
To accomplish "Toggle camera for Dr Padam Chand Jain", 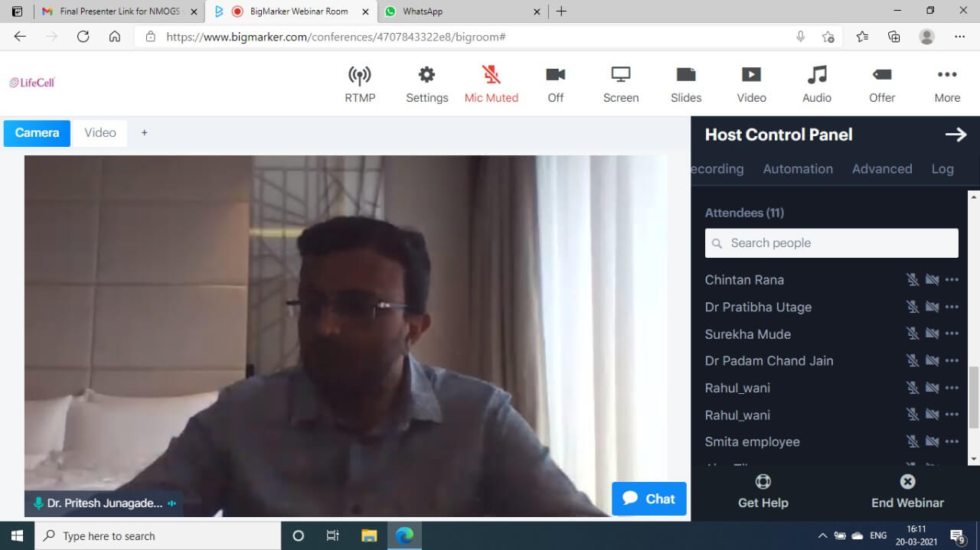I will 932,361.
